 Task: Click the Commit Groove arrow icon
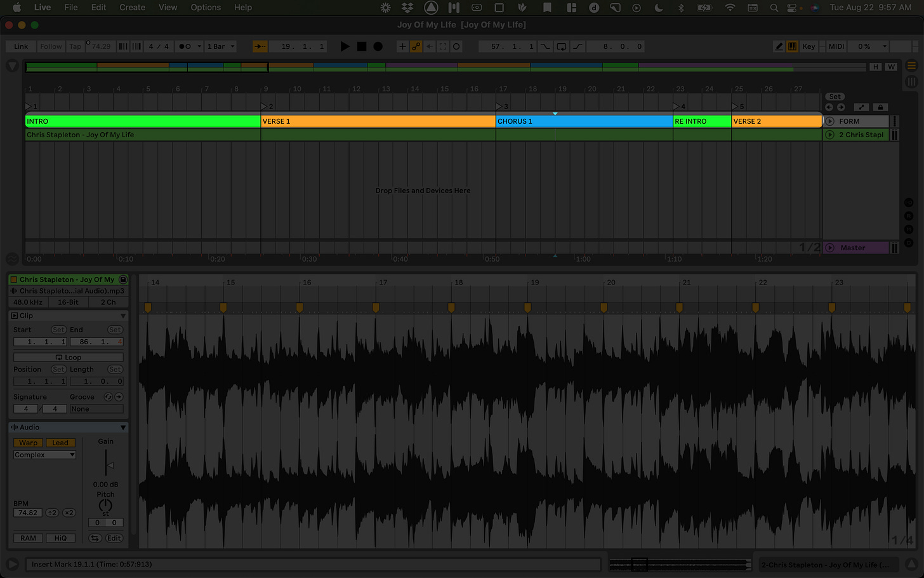(x=119, y=397)
